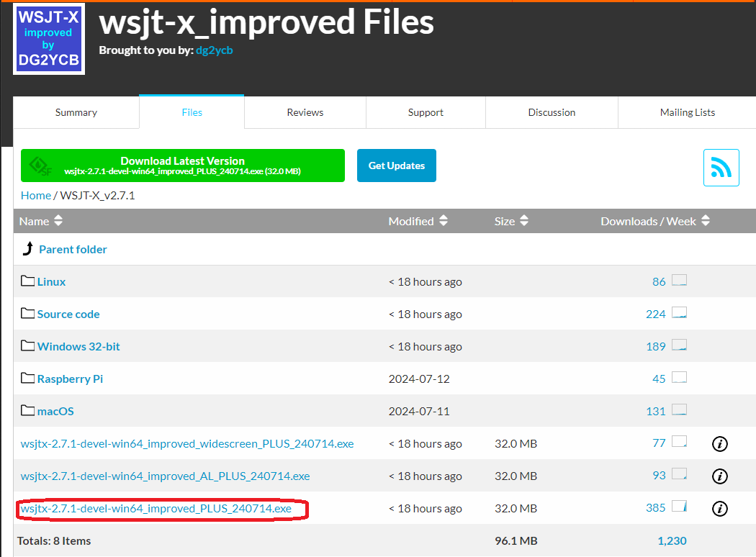
Task: Open info icon for widescreen_PLUS exe
Action: tap(720, 444)
